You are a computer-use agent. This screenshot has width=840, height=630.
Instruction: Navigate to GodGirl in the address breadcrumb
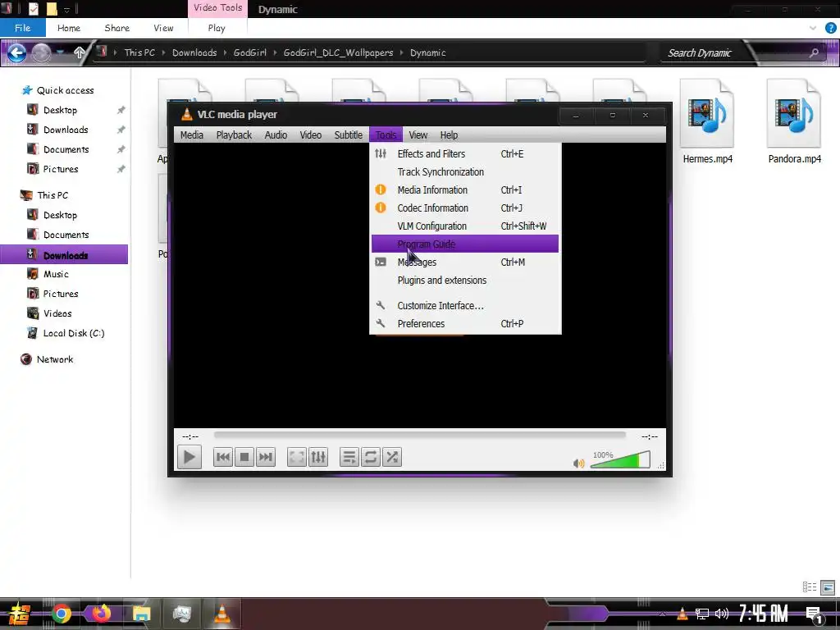250,52
